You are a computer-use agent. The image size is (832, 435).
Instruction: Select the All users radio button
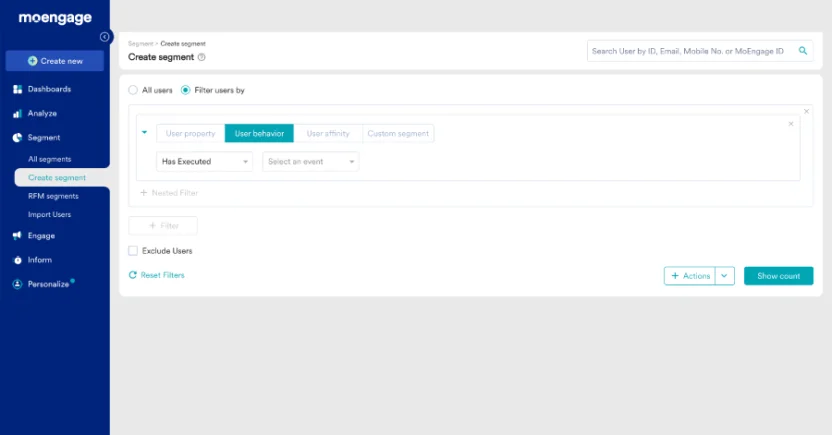pos(133,90)
